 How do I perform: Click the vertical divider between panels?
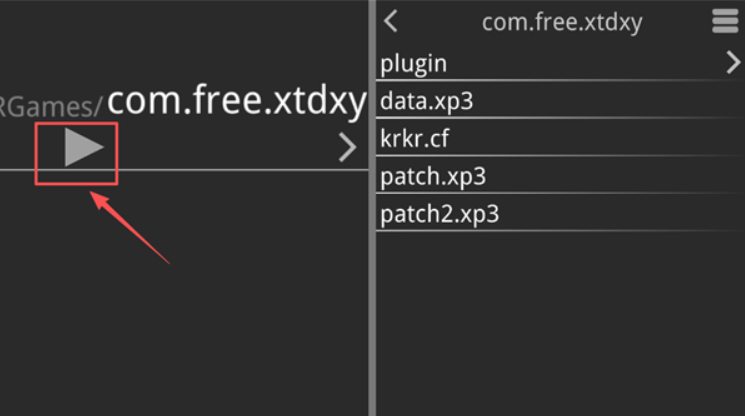point(372,208)
